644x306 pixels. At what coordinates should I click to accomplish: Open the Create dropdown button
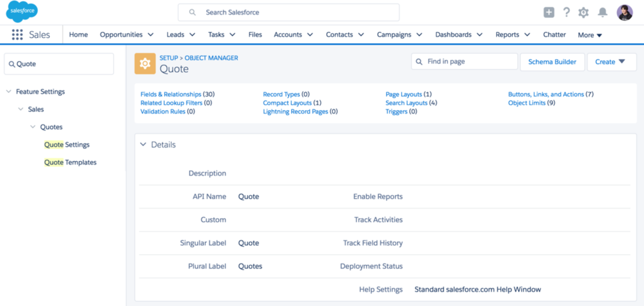[612, 62]
